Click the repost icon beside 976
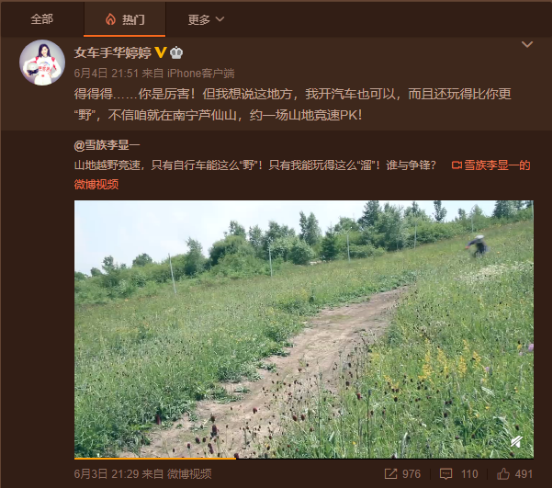The height and width of the screenshot is (489, 553). point(390,474)
